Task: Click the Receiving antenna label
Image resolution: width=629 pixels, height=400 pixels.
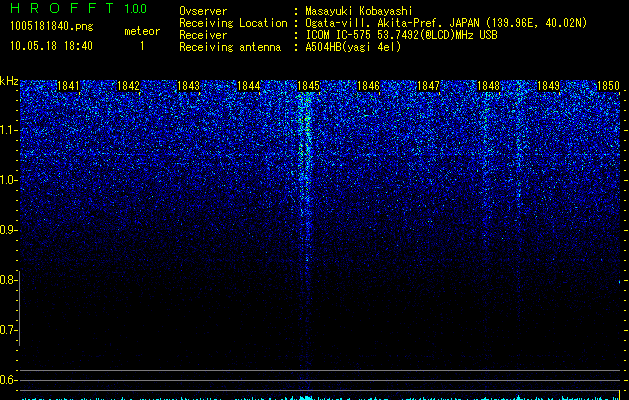Action: 230,47
